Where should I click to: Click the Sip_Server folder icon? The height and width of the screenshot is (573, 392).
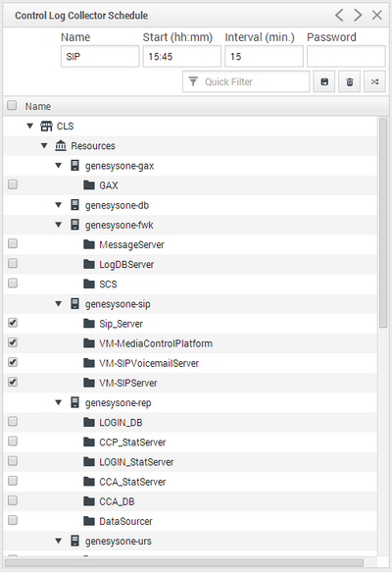(x=89, y=324)
